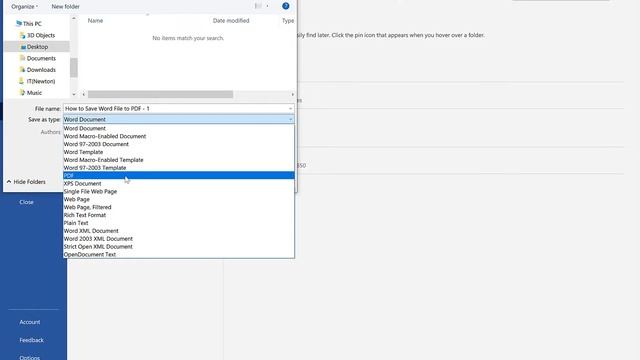
Task: Click the 3D Objects folder icon
Action: pyautogui.click(x=22, y=36)
